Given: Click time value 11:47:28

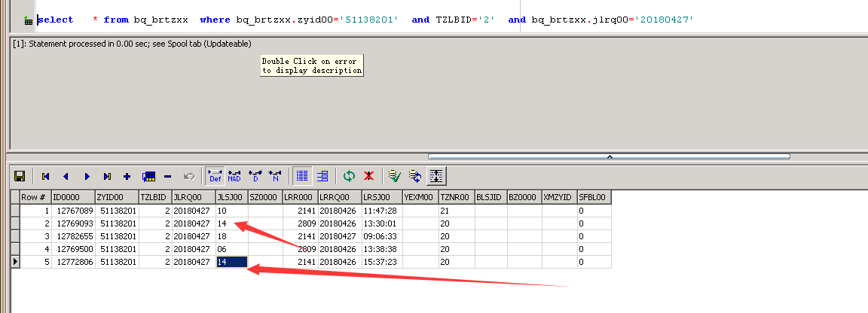Looking at the screenshot, I should tap(382, 211).
